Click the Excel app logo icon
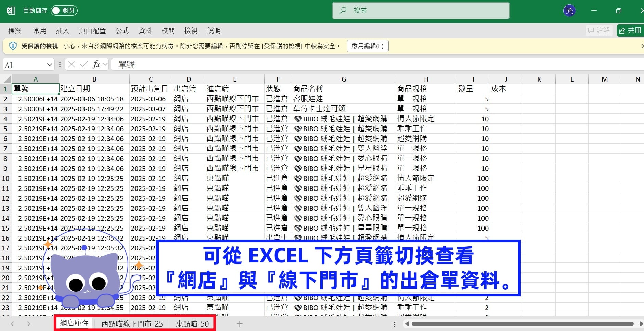This screenshot has height=331, width=644. pyautogui.click(x=11, y=11)
